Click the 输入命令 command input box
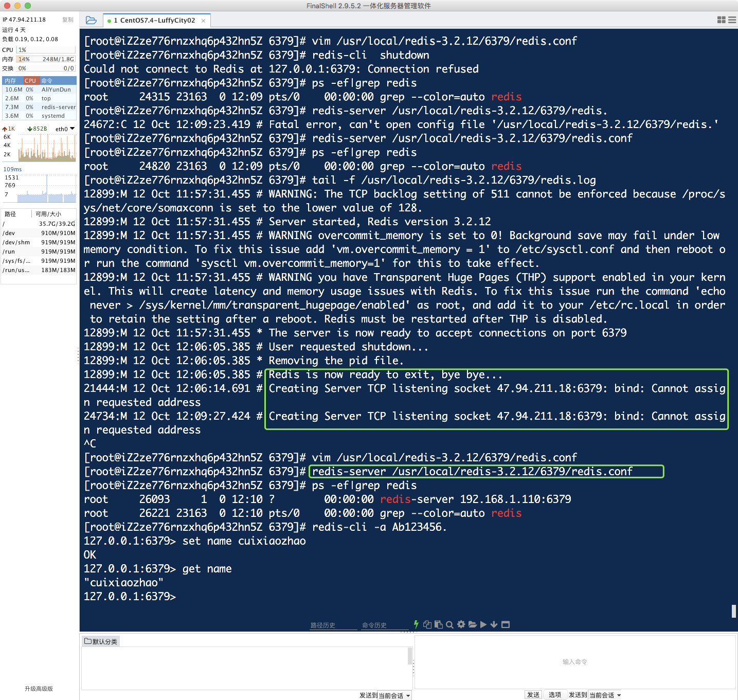This screenshot has height=700, width=738. coord(575,662)
